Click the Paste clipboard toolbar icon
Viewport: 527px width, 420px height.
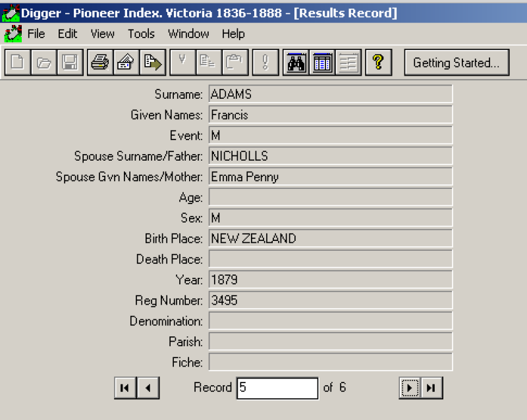(x=235, y=62)
